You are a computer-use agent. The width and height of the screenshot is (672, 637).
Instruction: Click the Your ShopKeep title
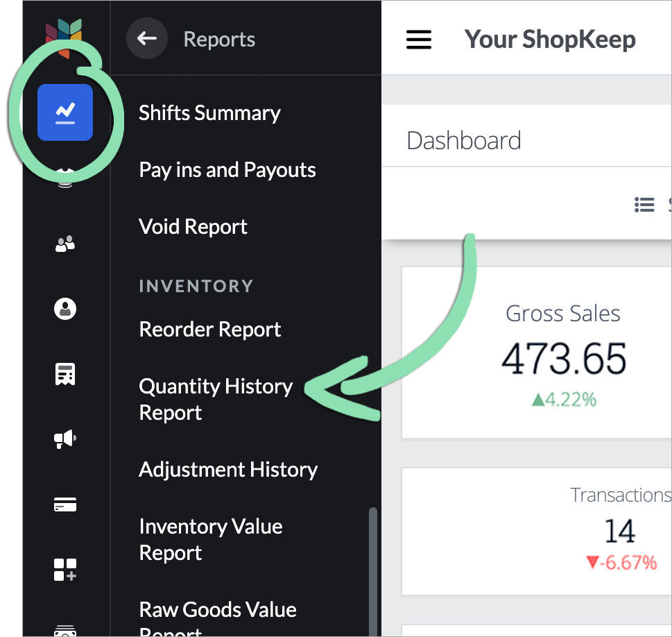click(550, 40)
